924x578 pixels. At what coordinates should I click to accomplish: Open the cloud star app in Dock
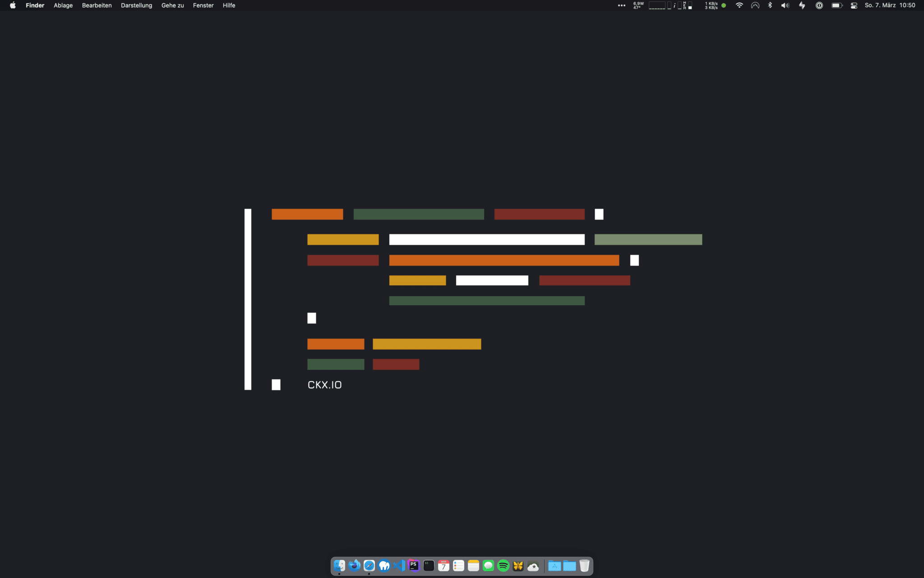pos(533,565)
